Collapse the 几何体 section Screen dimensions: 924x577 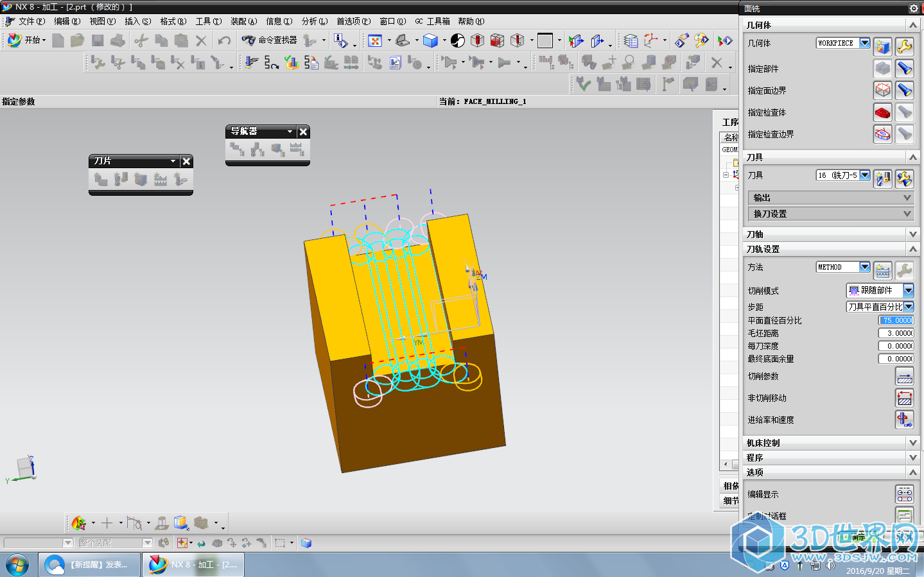[x=913, y=25]
